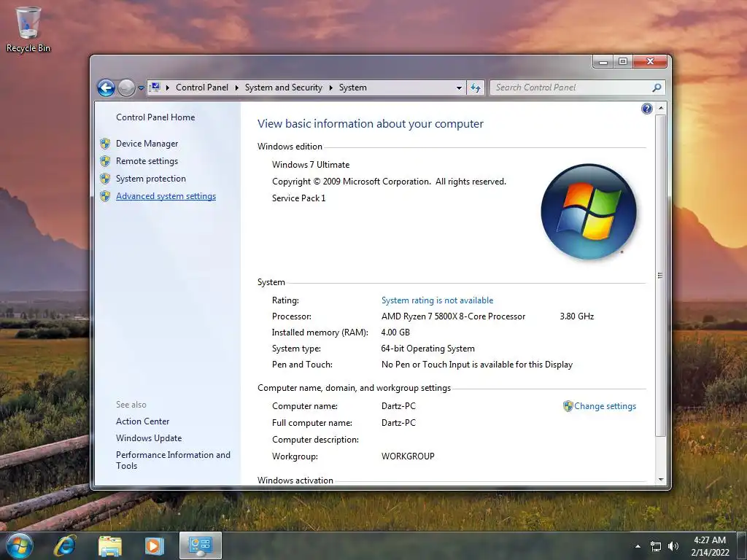
Task: Click the computer icon in the address bar
Action: [155, 87]
